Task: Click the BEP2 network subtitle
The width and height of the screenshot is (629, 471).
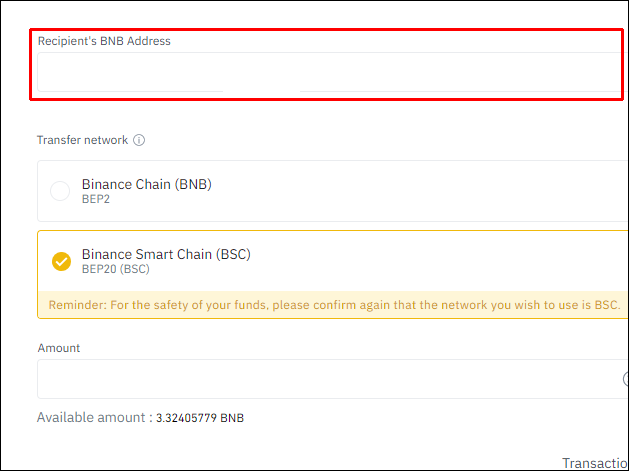Action: click(x=97, y=199)
